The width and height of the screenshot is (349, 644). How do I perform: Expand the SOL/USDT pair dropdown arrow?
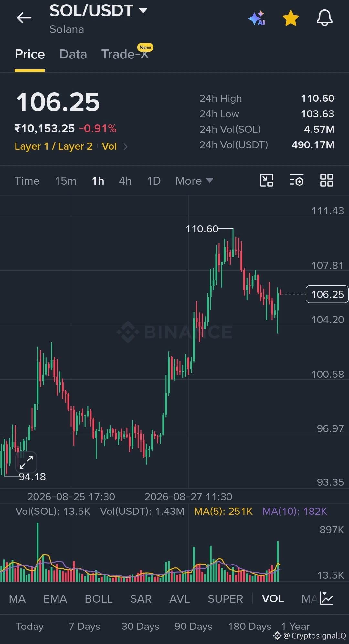coord(143,10)
